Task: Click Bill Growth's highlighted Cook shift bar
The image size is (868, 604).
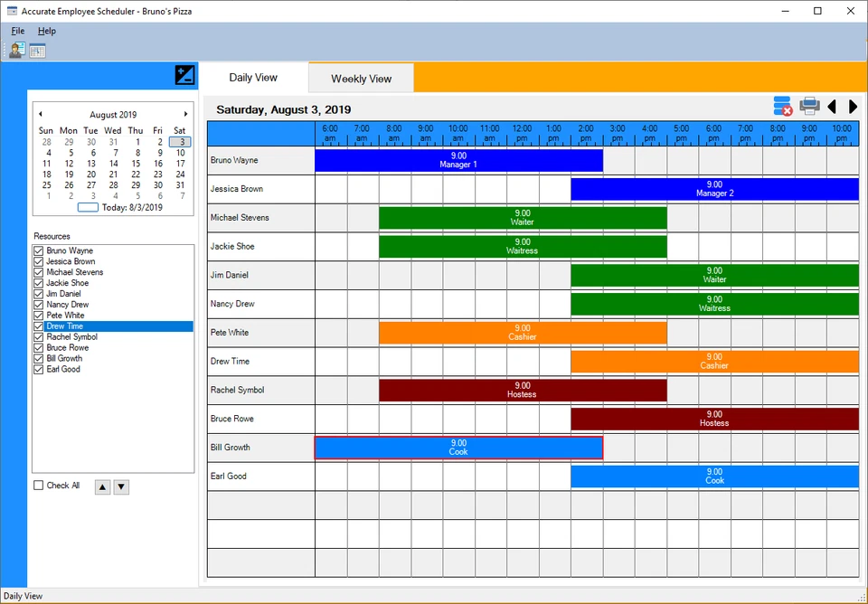Action: [x=458, y=447]
